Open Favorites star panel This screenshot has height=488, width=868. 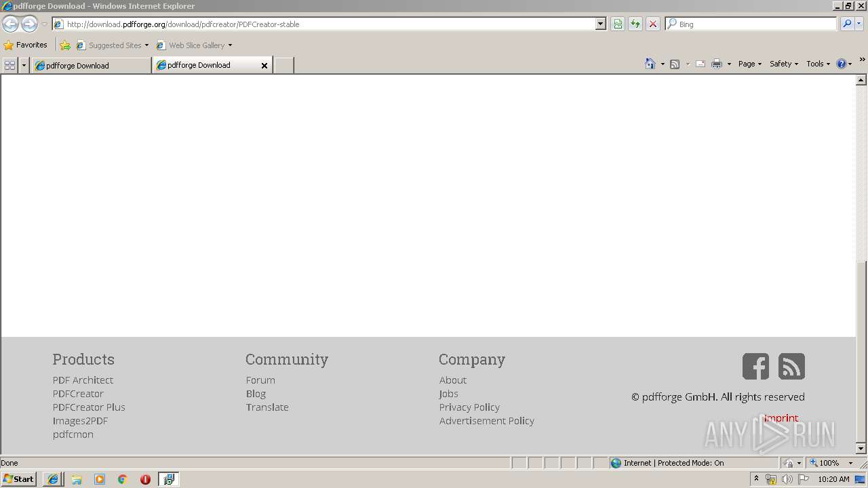pyautogui.click(x=8, y=45)
